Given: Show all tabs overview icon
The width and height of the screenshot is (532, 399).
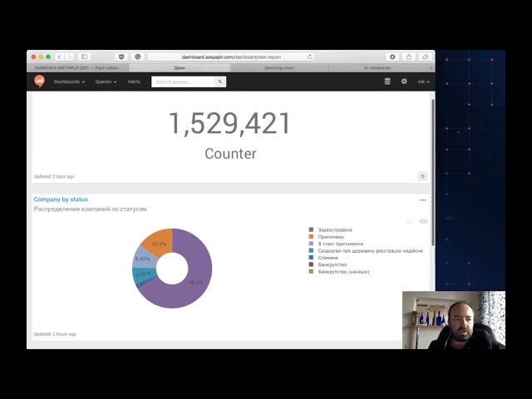Looking at the screenshot, I should click(425, 57).
